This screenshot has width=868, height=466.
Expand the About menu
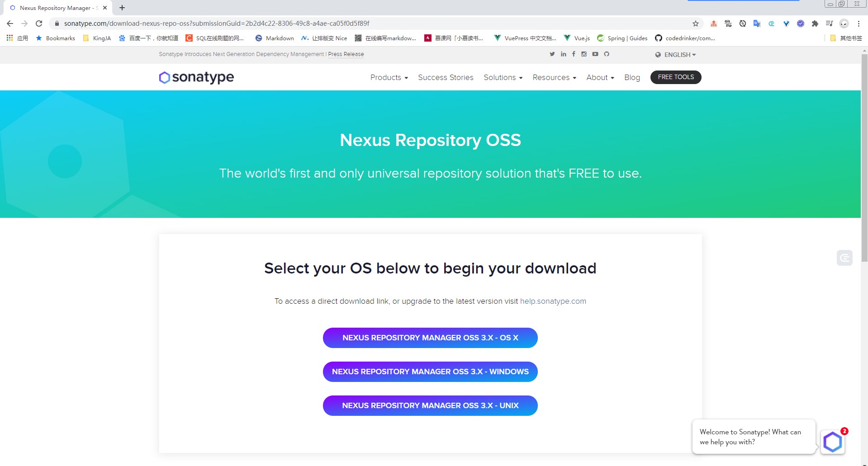coord(600,77)
